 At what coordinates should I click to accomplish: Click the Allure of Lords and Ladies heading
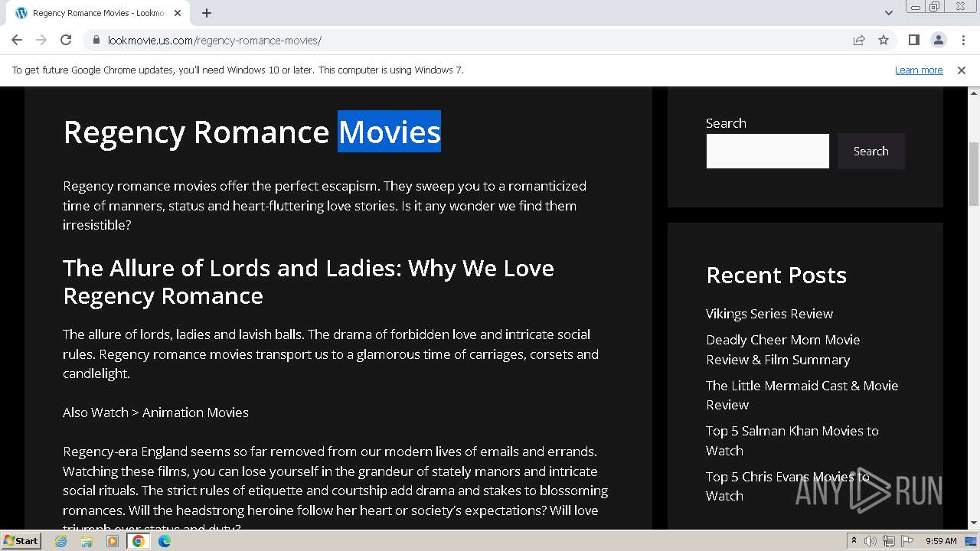308,282
